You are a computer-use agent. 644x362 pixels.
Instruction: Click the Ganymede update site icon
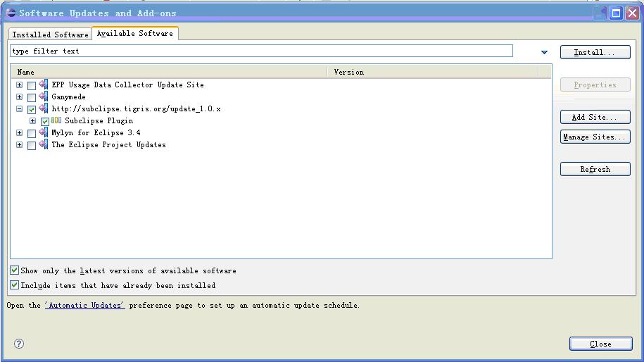pyautogui.click(x=44, y=96)
